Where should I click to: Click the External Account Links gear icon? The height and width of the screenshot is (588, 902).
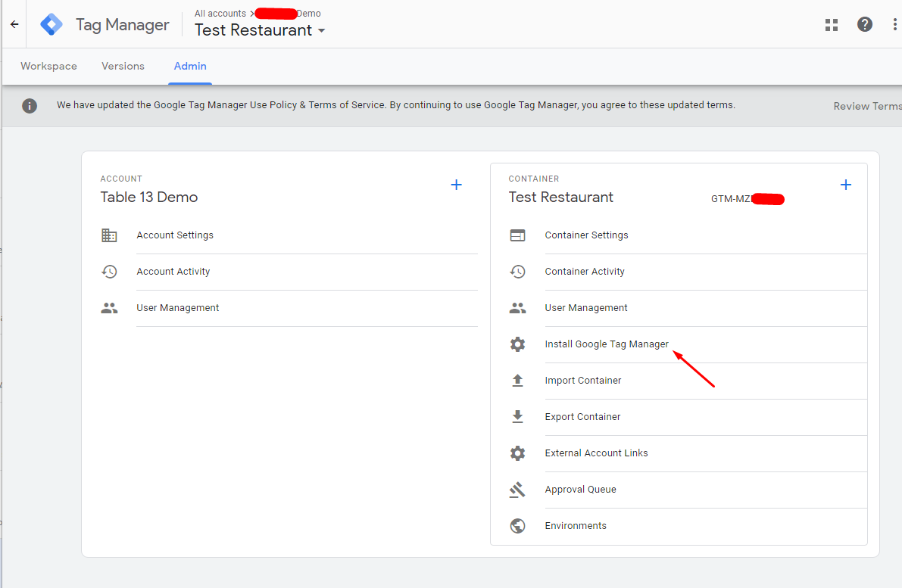click(518, 453)
